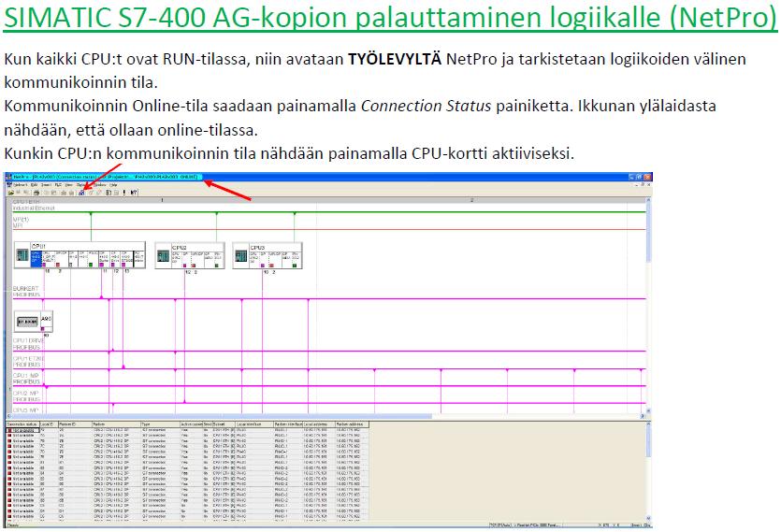Select the Industrial Ethernet subnet label
The width and height of the screenshot is (781, 532).
34,208
